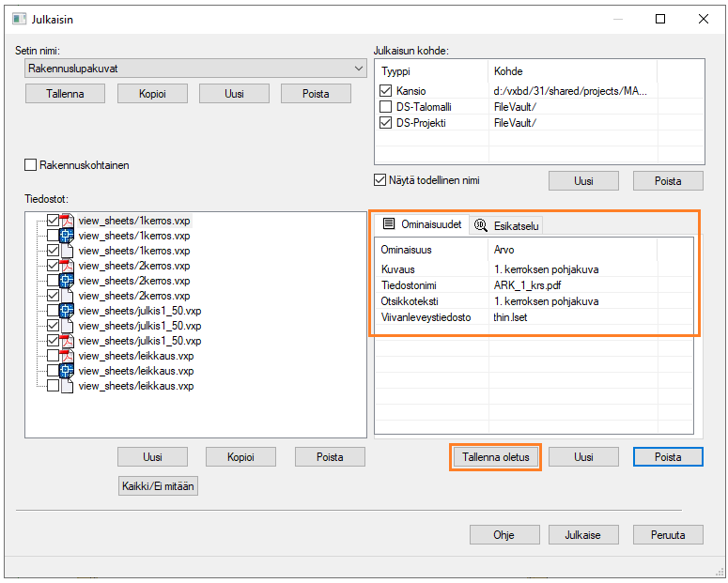Image resolution: width=728 pixels, height=583 pixels.
Task: Uncheck the Kansio target checkbox
Action: coord(386,91)
